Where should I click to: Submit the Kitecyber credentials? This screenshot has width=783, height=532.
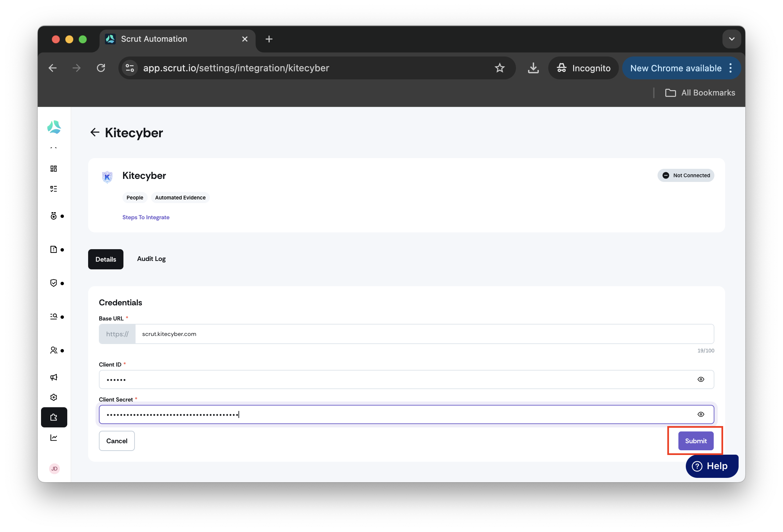pyautogui.click(x=696, y=441)
